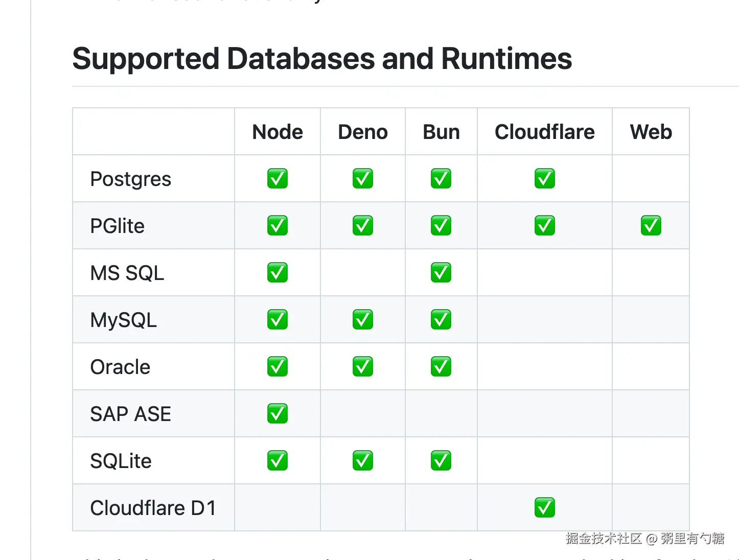This screenshot has width=739, height=560.
Task: Click the SQLite row label
Action: [121, 461]
